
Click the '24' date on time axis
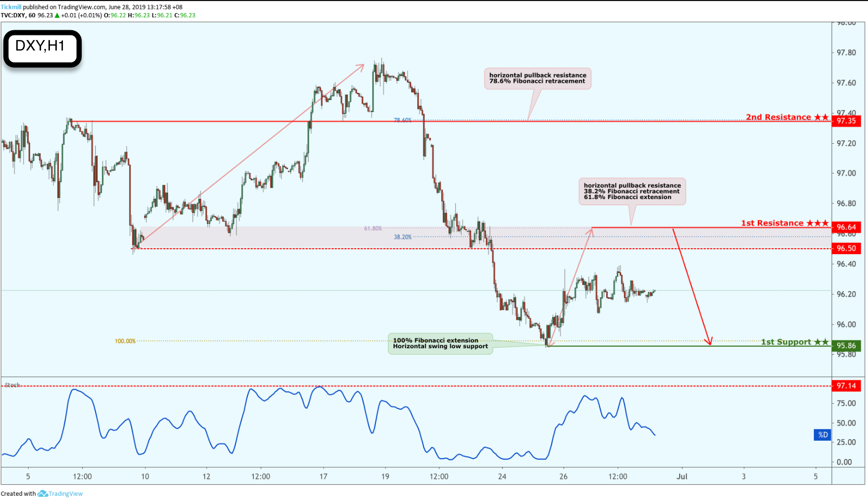[502, 477]
